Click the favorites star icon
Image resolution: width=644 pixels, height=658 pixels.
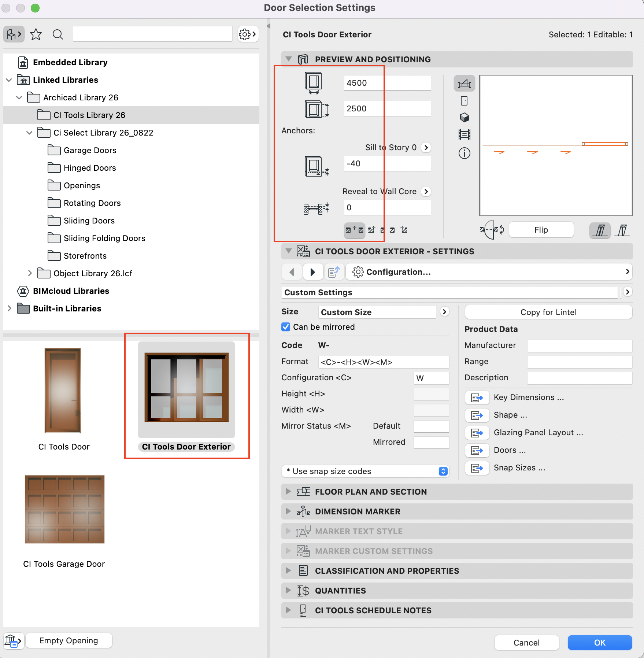[36, 34]
